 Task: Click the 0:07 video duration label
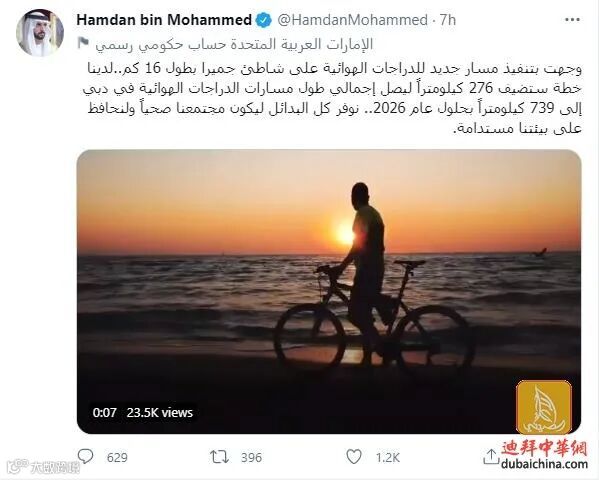(x=105, y=413)
